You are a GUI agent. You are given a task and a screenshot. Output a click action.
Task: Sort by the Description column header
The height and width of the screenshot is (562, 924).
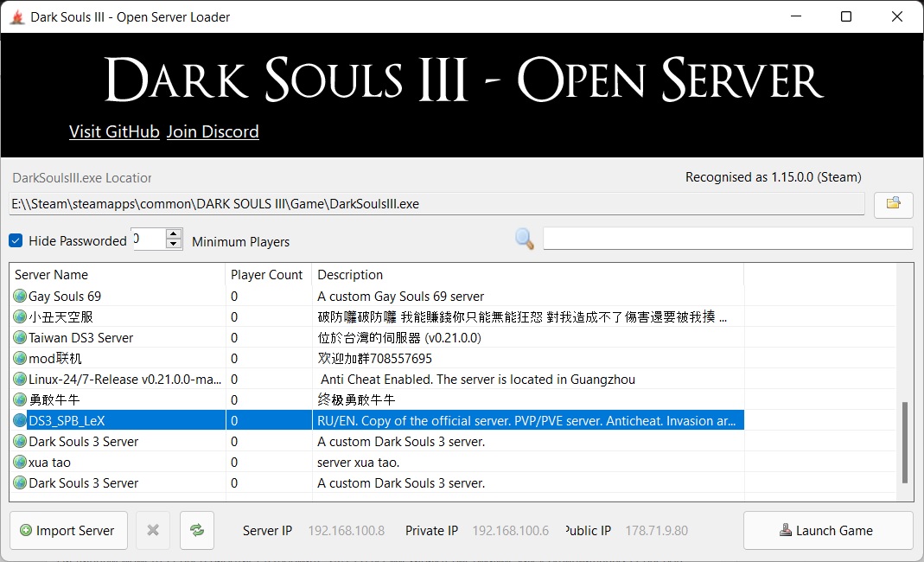click(x=527, y=275)
